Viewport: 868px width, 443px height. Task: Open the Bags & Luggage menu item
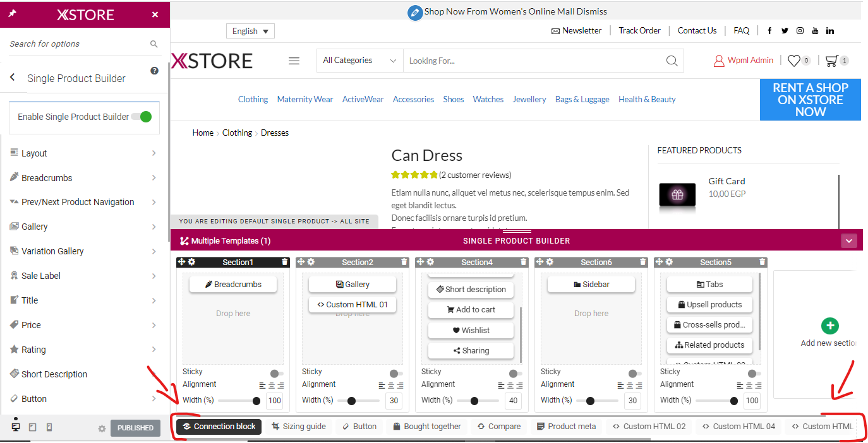click(x=582, y=99)
